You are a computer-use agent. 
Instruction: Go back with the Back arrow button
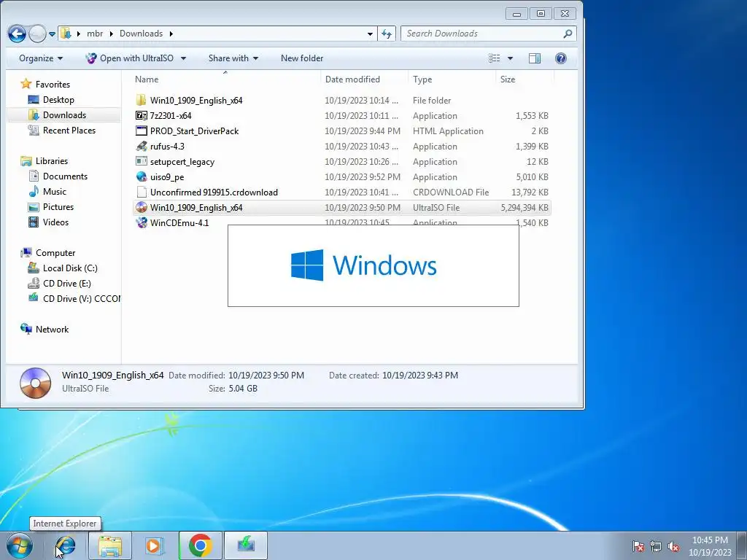point(17,34)
